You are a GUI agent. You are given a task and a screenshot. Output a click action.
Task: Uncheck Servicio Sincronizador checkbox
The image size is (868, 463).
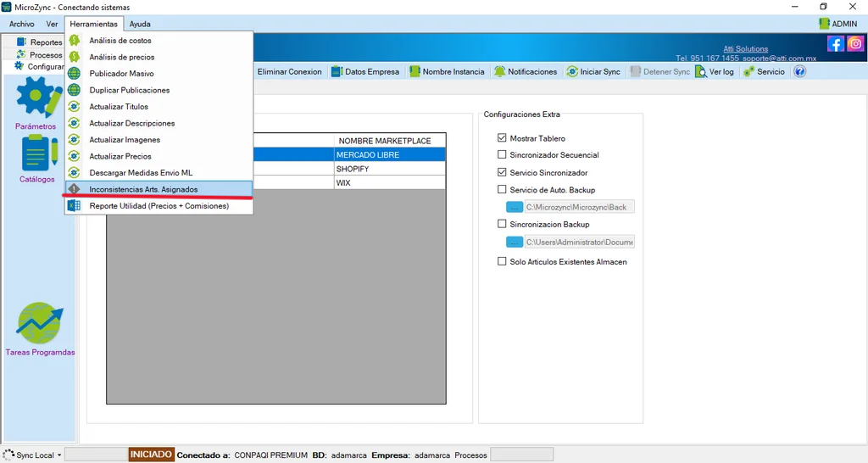pyautogui.click(x=502, y=172)
